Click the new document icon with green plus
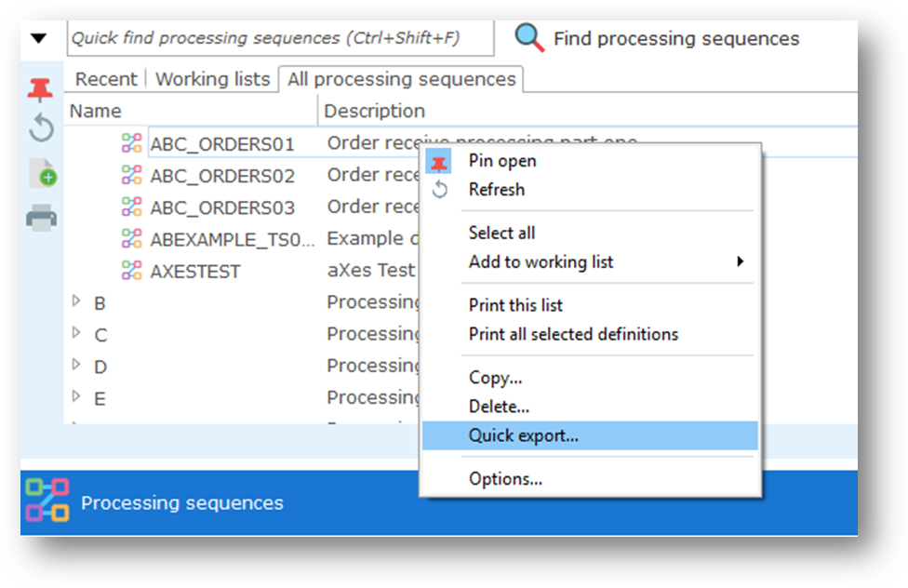 pos(43,173)
